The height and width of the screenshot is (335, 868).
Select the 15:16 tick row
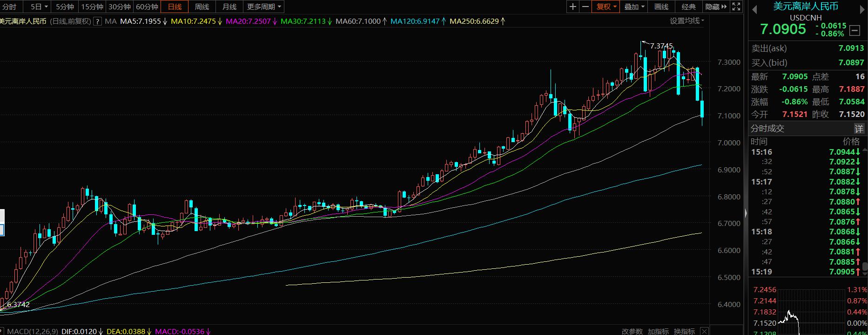pos(806,152)
